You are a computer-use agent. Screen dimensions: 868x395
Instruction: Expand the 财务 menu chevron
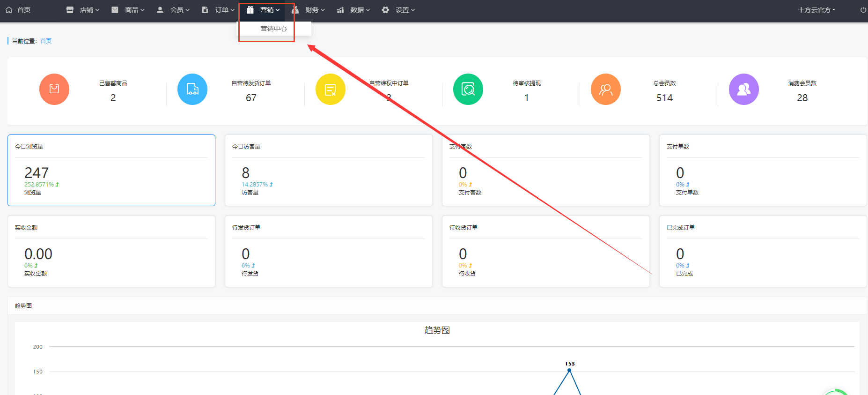323,10
